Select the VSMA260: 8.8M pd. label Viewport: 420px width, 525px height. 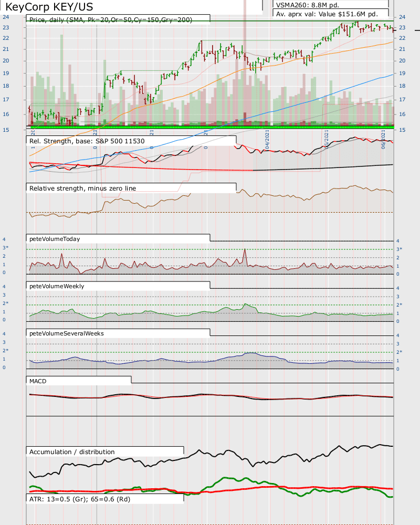(x=308, y=5)
